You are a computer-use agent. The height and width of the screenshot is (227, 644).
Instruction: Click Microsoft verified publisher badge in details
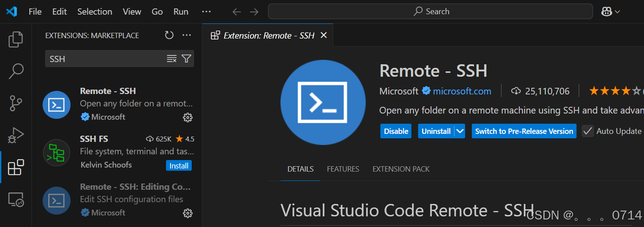[x=427, y=91]
